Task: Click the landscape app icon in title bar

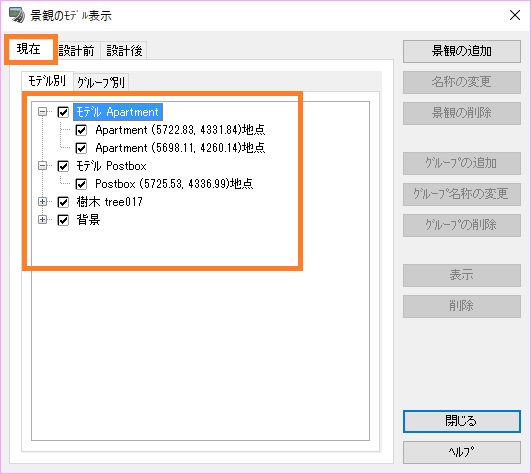Action: pos(17,15)
